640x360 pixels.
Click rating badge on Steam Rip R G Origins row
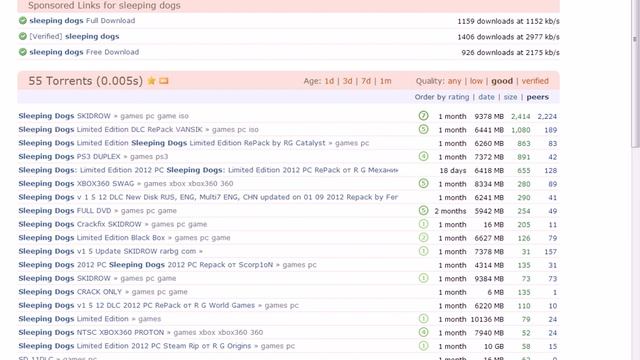[424, 346]
